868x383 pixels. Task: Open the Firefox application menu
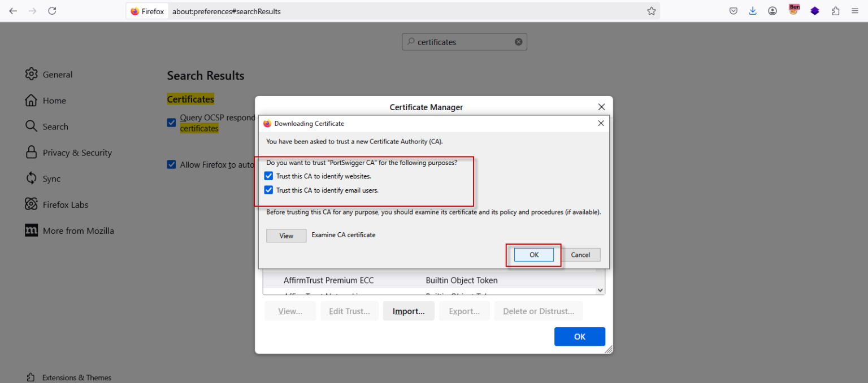point(855,11)
